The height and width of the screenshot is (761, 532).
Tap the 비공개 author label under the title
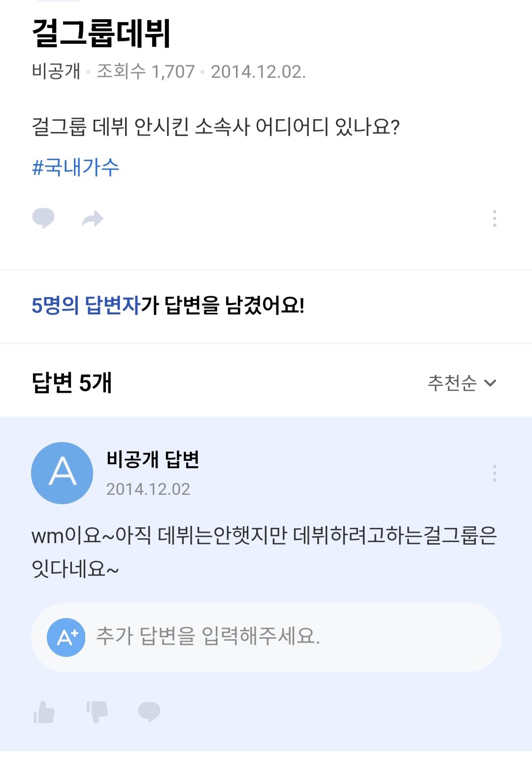(56, 71)
